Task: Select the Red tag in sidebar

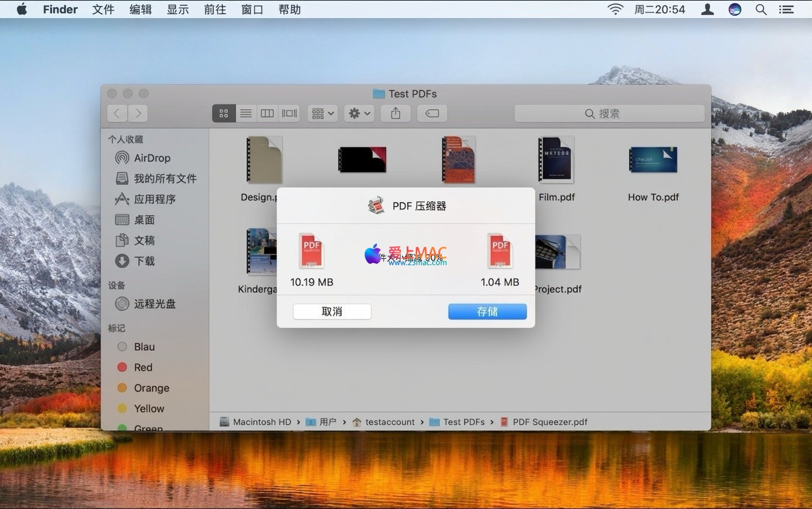Action: click(143, 367)
